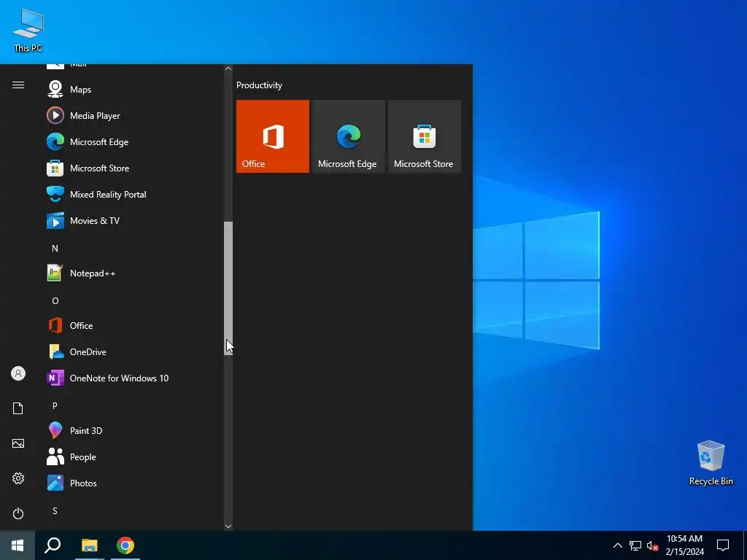The width and height of the screenshot is (747, 560).
Task: Click the app list scrollbar thumb
Action: (x=228, y=288)
